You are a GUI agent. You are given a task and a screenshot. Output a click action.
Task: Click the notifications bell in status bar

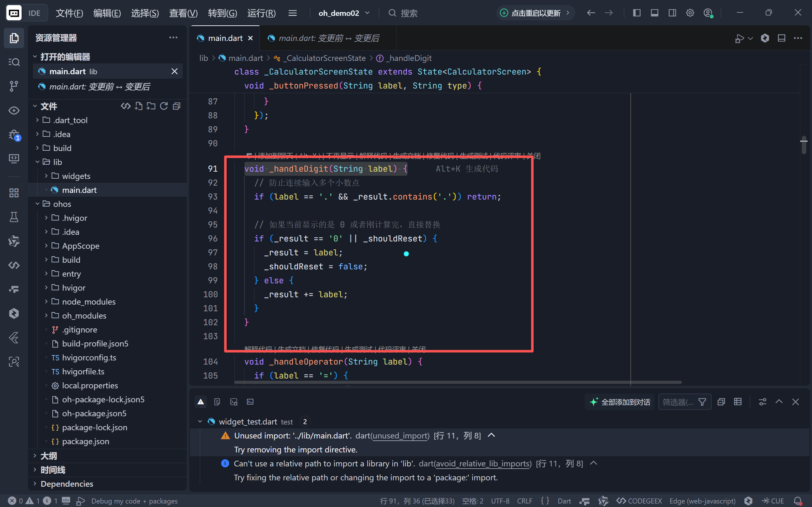point(798,501)
